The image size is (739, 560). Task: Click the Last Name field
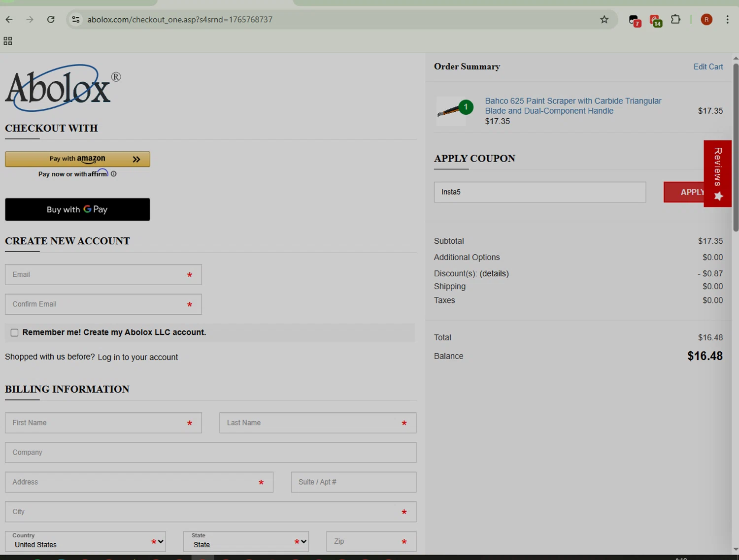(318, 423)
